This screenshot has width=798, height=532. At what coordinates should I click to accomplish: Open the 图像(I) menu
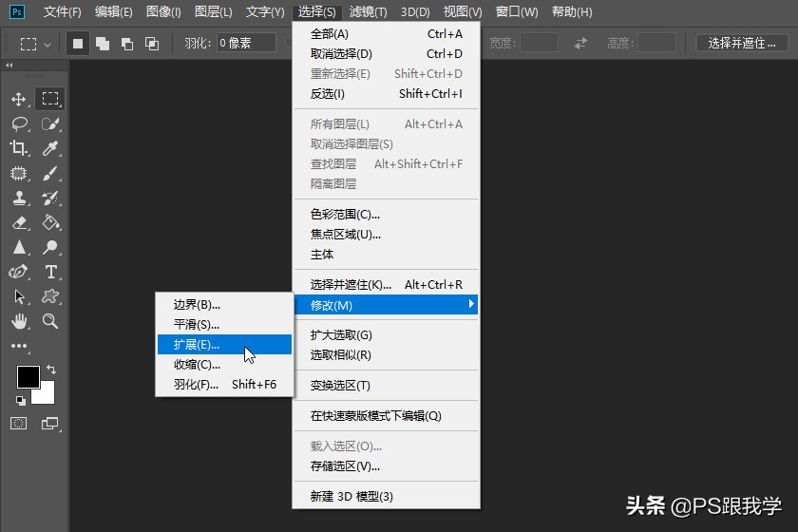click(163, 11)
